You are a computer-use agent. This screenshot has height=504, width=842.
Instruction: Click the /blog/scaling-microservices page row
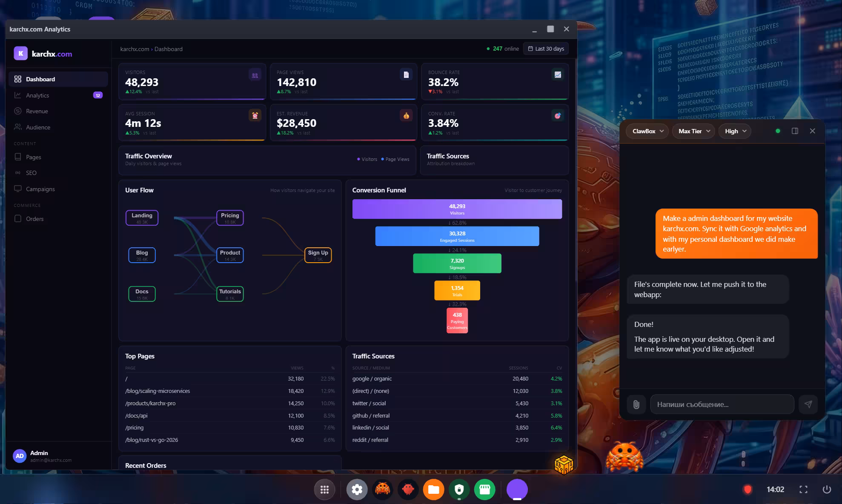pyautogui.click(x=230, y=391)
